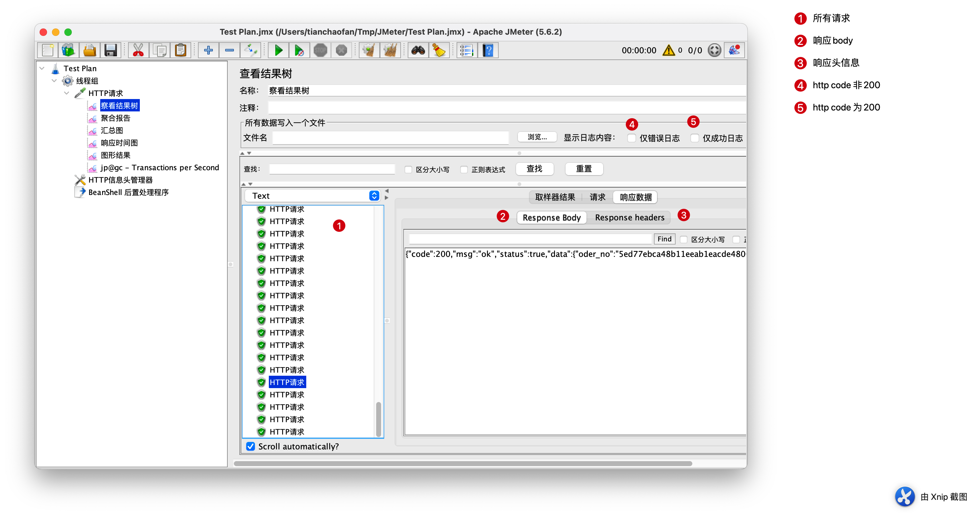980x515 pixels.
Task: Enable 仅成功日志 checkbox
Action: pos(695,138)
